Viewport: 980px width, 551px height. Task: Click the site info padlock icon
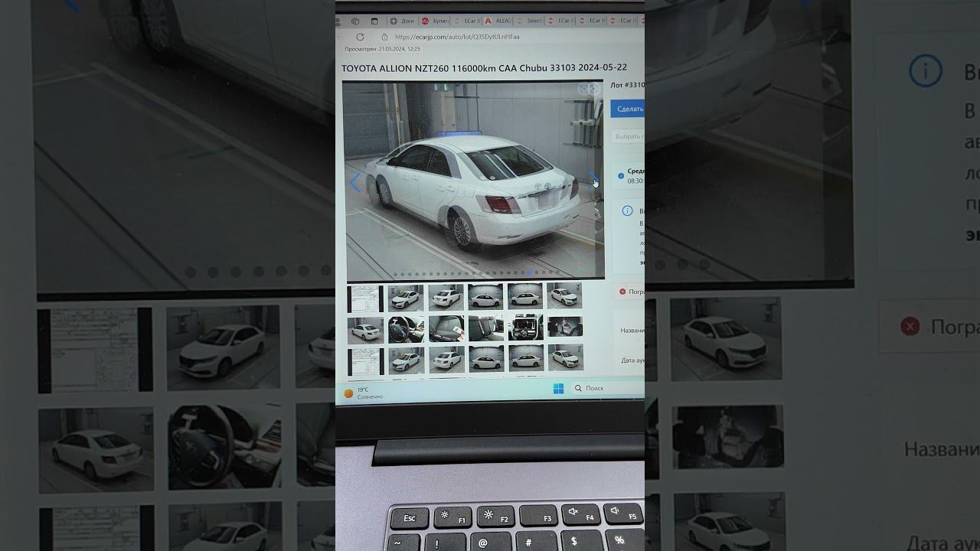[x=384, y=37]
